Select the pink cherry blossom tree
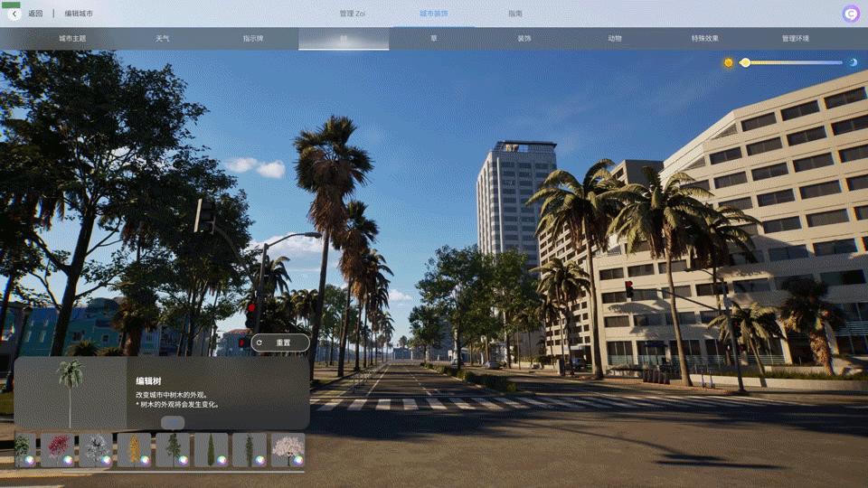Image resolution: width=868 pixels, height=488 pixels. (x=288, y=449)
